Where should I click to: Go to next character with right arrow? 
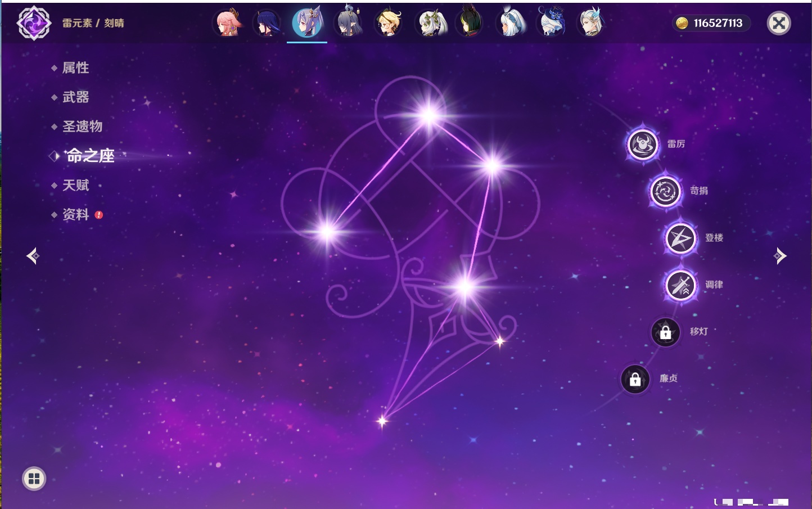coord(780,256)
